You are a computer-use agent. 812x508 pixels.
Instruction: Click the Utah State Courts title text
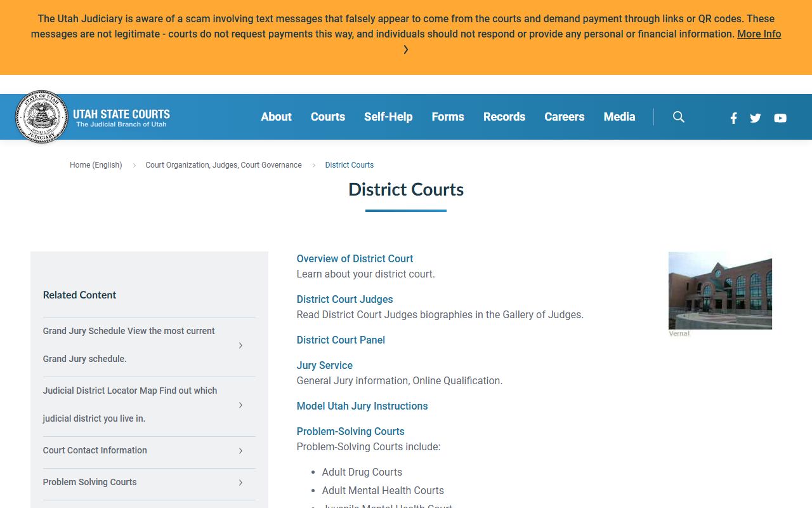(x=121, y=114)
